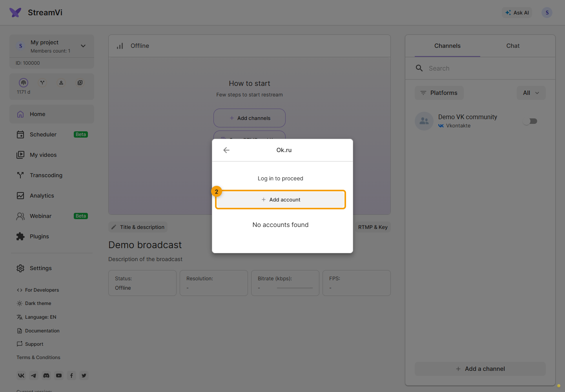Click the video library quota icon
Screen dimensions: 565x392
pos(80,83)
